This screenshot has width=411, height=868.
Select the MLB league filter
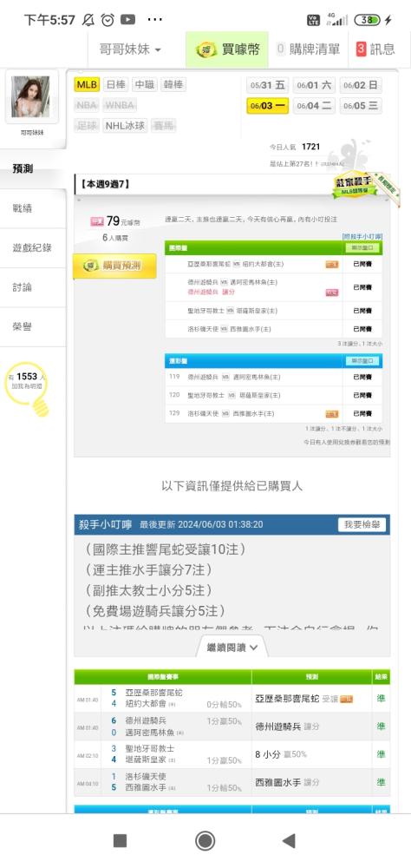pos(87,85)
